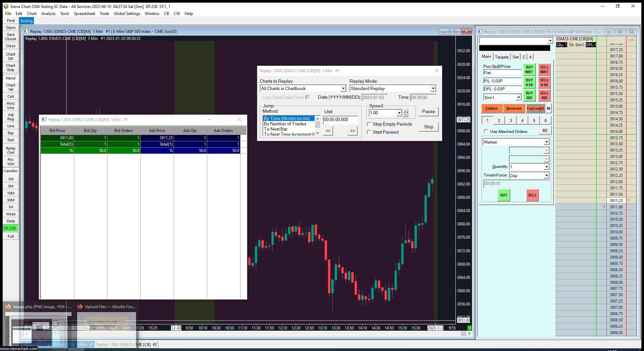Expand the Market order type dropdown
The height and width of the screenshot is (351, 644).
[x=546, y=142]
